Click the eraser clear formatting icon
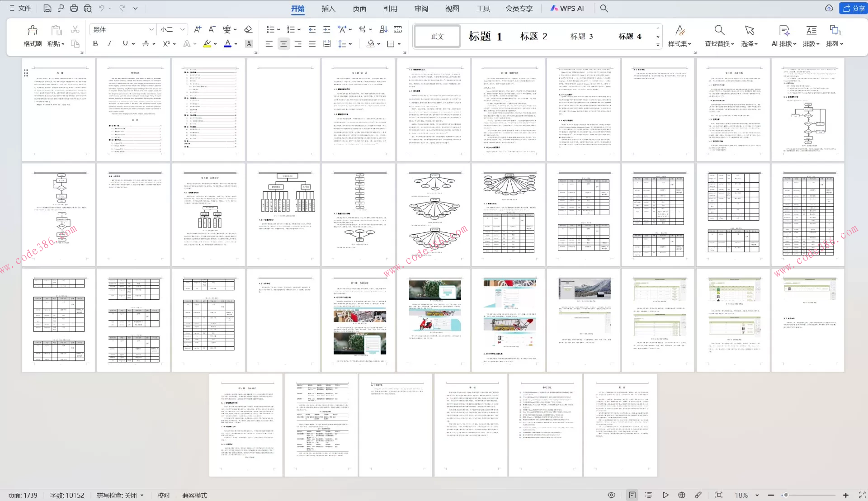Image resolution: width=868 pixels, height=501 pixels. pos(248,29)
